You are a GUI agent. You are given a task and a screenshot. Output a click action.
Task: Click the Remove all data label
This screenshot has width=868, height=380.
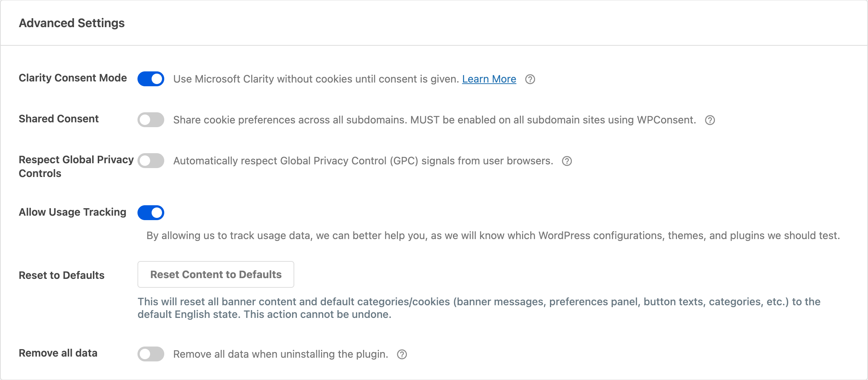click(59, 353)
